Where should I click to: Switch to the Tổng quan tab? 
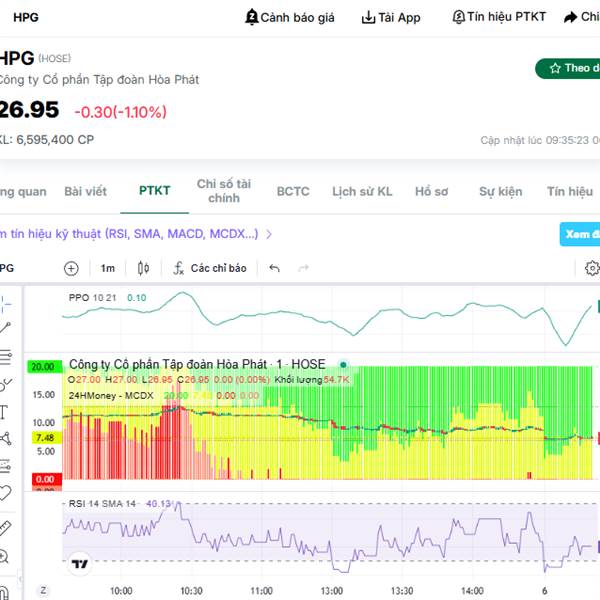(23, 191)
